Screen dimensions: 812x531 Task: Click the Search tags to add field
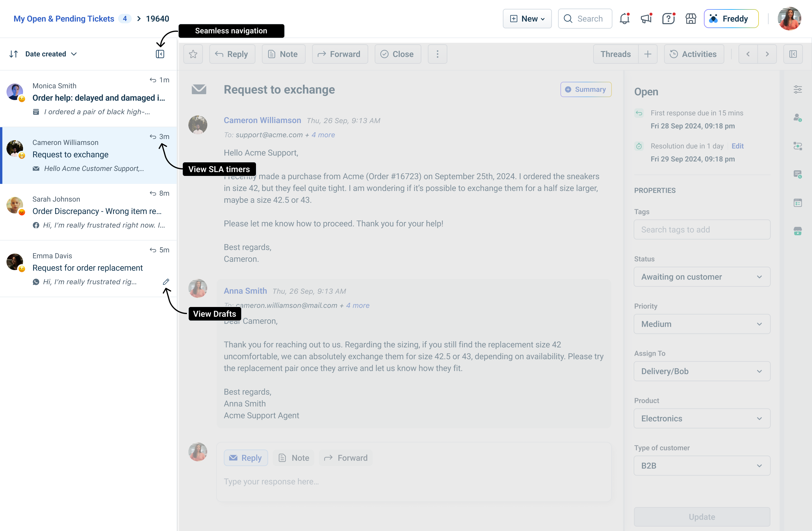(702, 230)
